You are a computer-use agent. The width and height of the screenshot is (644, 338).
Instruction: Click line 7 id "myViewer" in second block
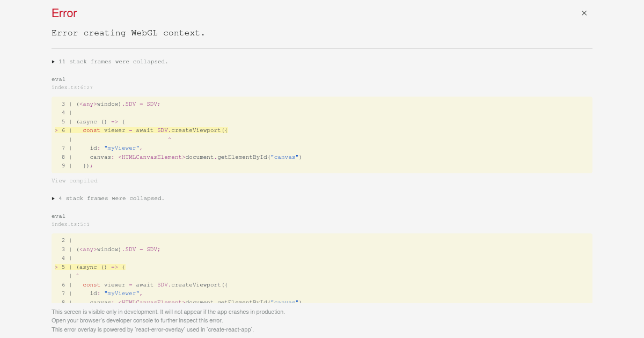(x=116, y=293)
